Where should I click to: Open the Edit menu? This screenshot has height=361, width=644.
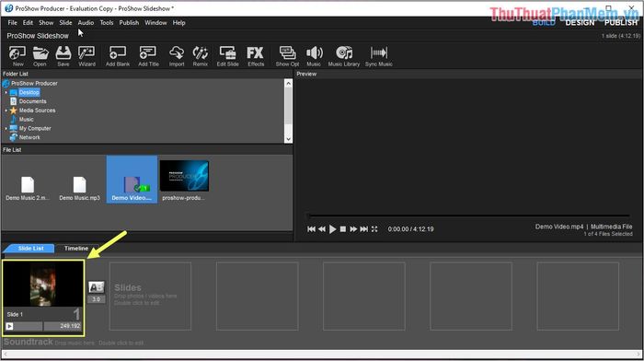28,23
